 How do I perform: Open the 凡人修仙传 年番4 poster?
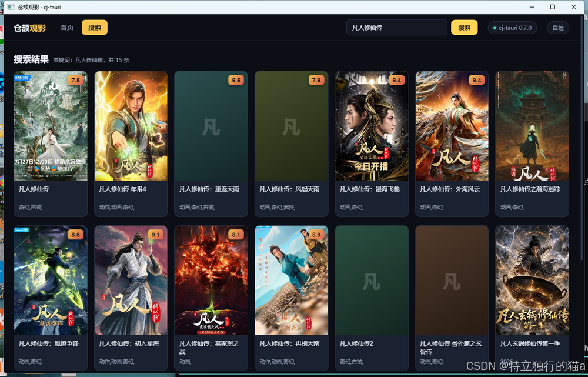coord(131,126)
